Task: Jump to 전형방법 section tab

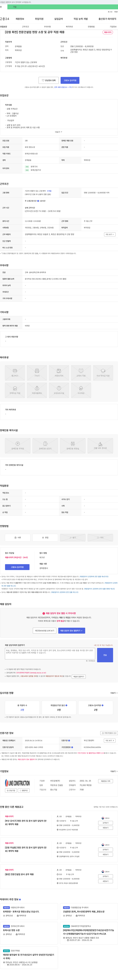Action: (91, 27)
